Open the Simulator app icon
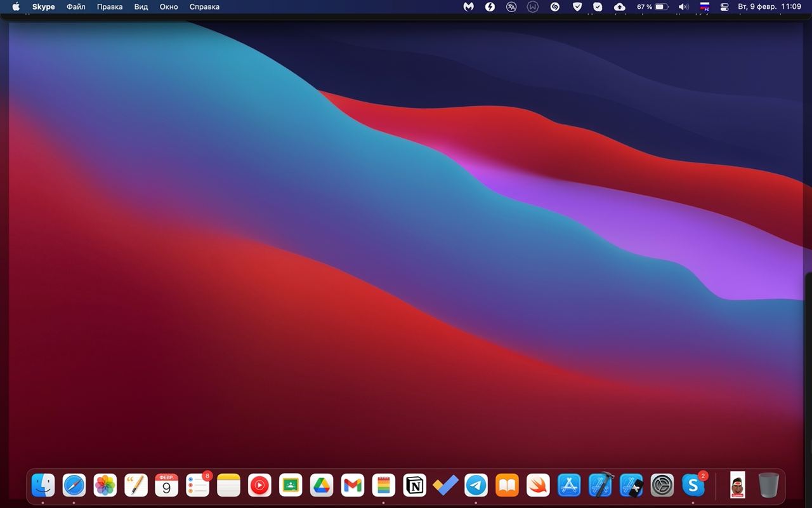This screenshot has width=812, height=508. [x=632, y=486]
